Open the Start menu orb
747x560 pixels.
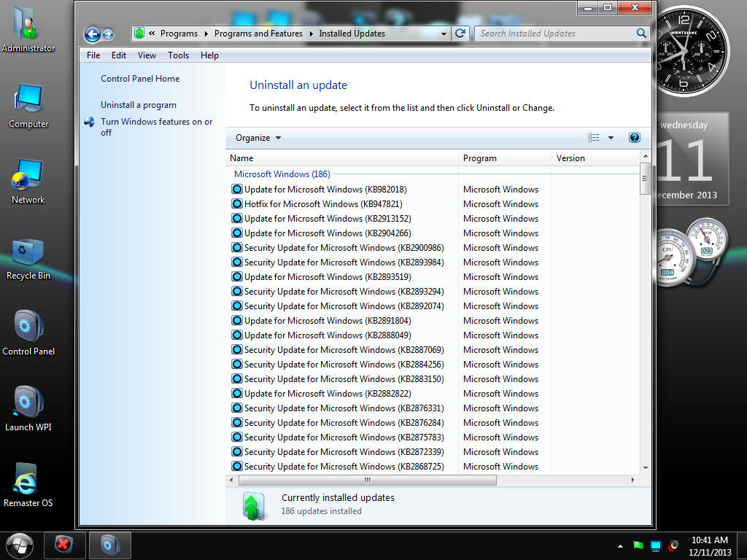pyautogui.click(x=19, y=545)
